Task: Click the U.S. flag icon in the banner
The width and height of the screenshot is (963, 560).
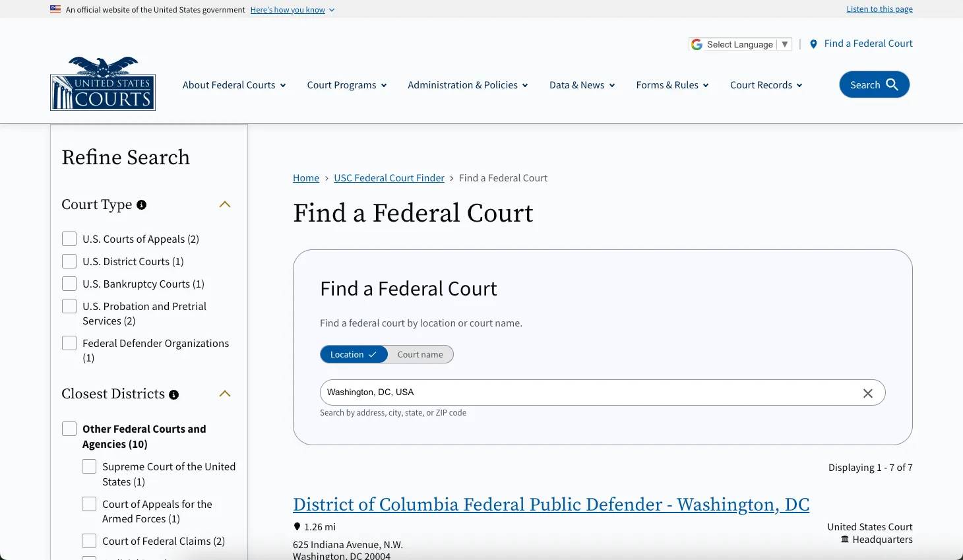Action: [55, 9]
